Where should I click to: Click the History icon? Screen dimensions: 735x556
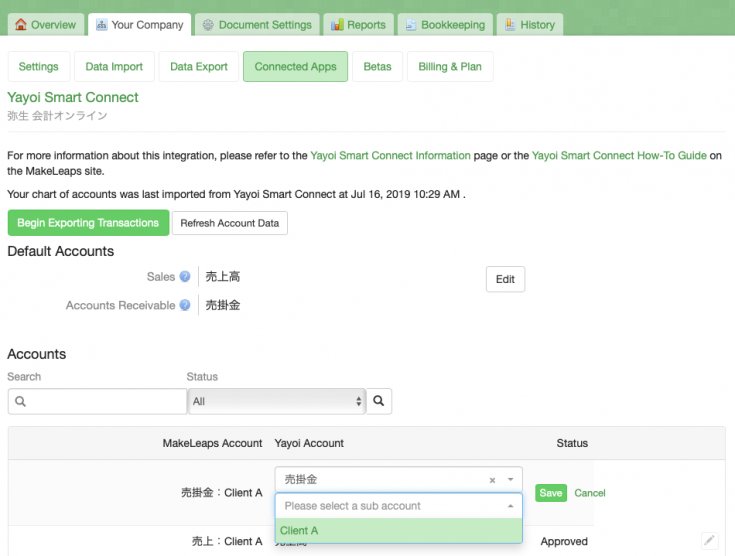(x=510, y=24)
